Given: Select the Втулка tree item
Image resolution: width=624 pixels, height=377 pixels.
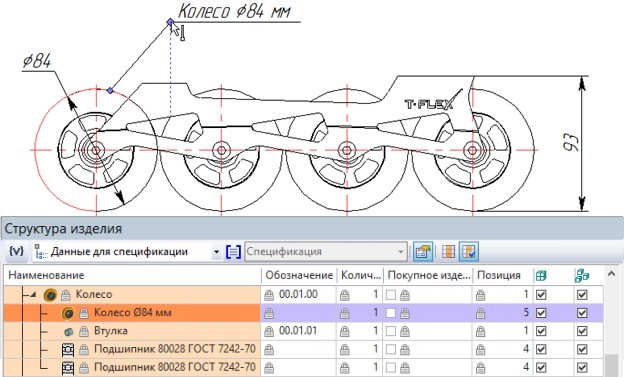Looking at the screenshot, I should pos(111,331).
